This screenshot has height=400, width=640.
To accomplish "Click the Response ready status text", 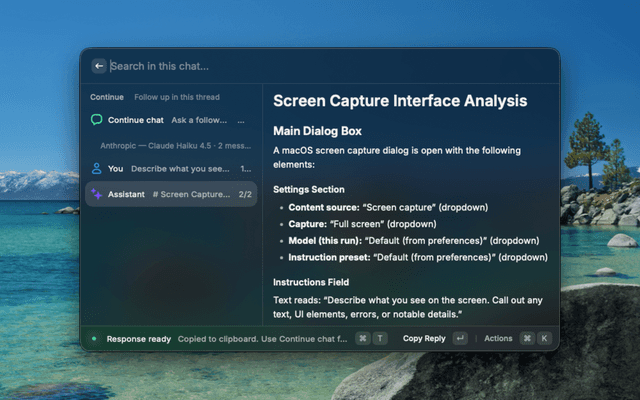I will coord(139,339).
